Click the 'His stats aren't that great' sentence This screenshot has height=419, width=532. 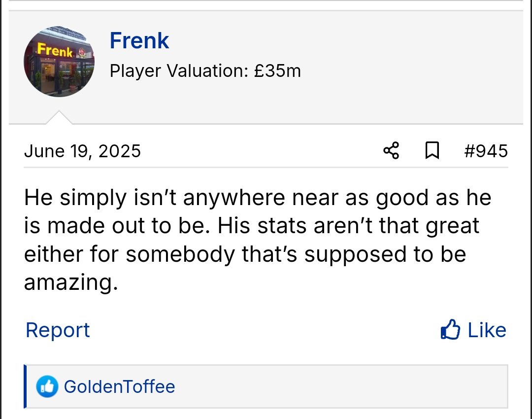click(348, 226)
